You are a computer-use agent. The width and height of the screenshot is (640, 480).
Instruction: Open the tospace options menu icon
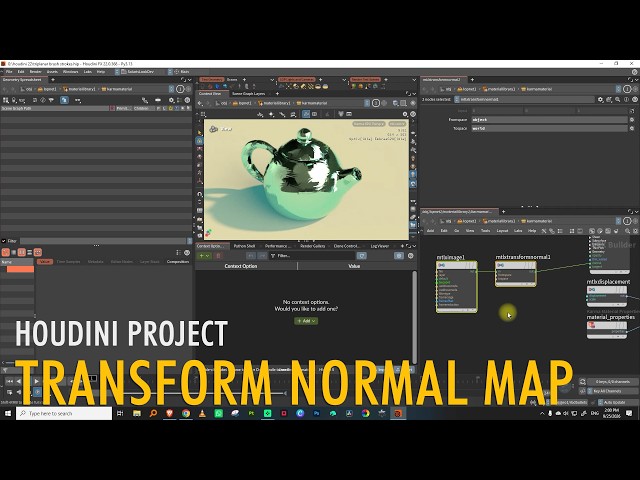(632, 128)
